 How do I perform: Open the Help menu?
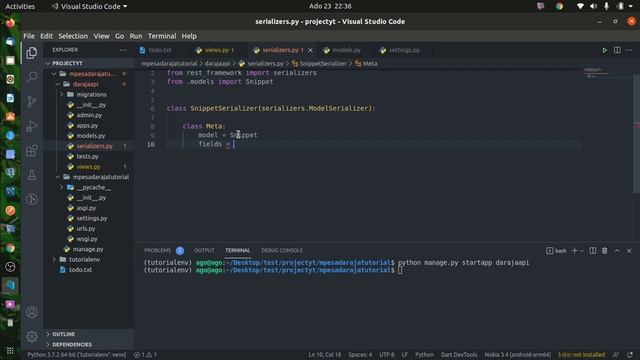(189, 36)
